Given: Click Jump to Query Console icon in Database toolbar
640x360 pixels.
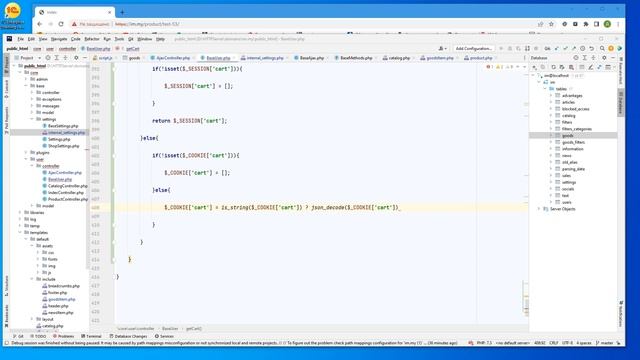Looking at the screenshot, I should tap(609, 67).
